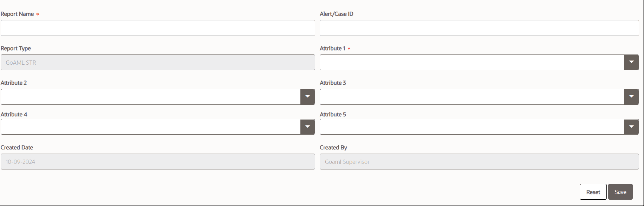
Task: Click the Report Name text field
Action: (x=157, y=28)
